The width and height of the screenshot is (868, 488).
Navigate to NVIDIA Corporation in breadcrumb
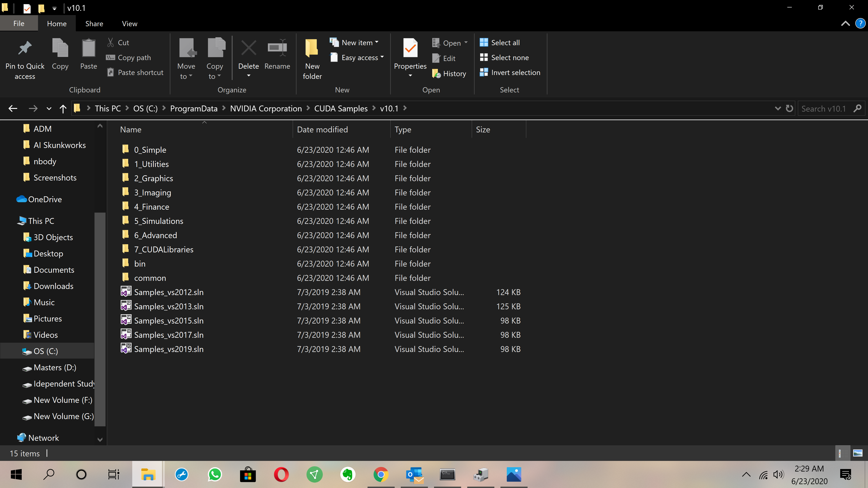[266, 108]
